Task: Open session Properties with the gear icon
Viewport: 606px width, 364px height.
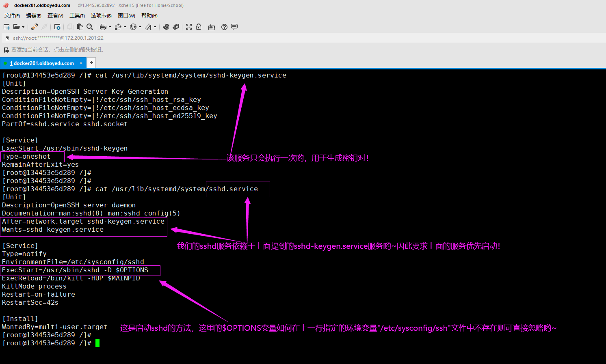Action: pos(57,27)
